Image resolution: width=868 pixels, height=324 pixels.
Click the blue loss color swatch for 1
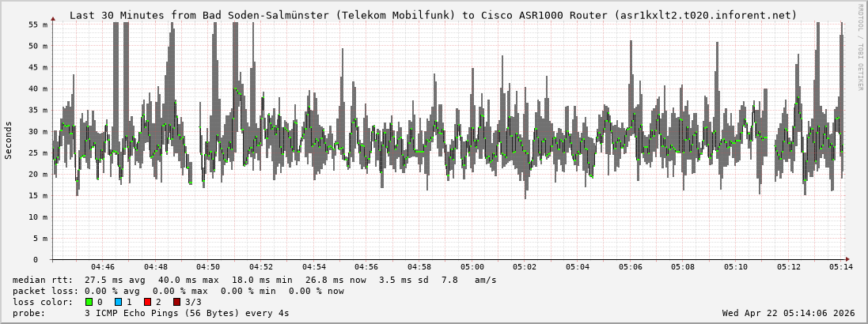(118, 302)
